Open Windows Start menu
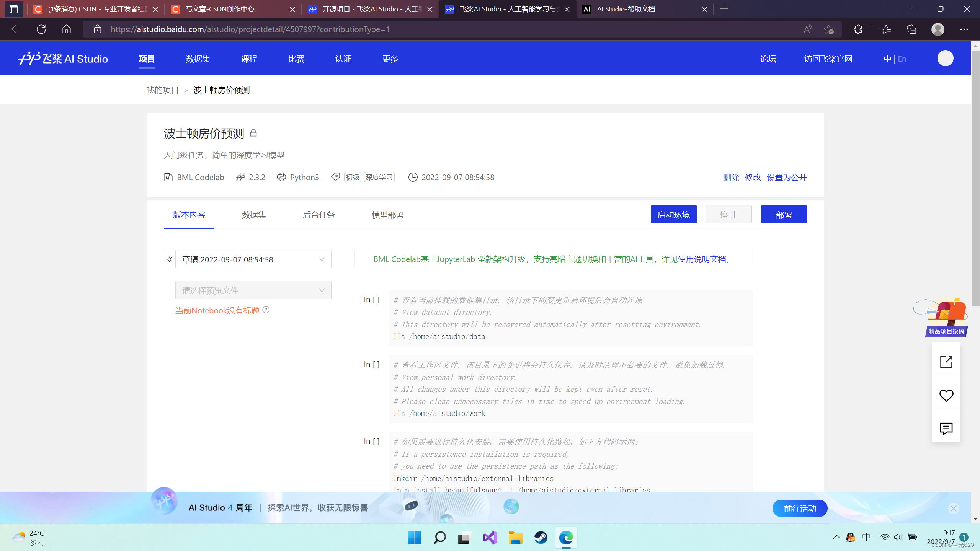 (415, 538)
